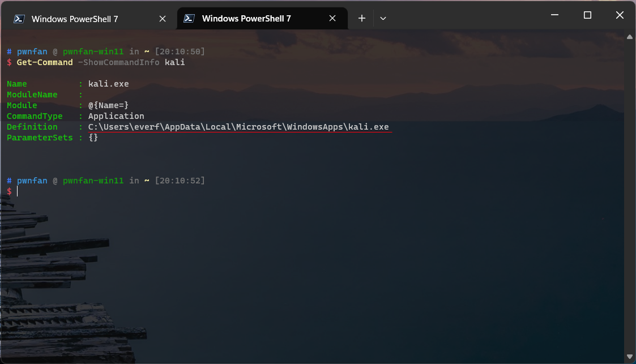Click the underlined kali.exe Definition path
The height and width of the screenshot is (364, 636).
[x=238, y=127]
